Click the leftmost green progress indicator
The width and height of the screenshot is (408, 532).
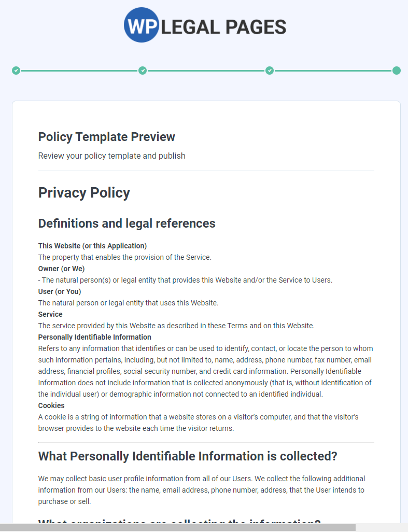pyautogui.click(x=16, y=71)
